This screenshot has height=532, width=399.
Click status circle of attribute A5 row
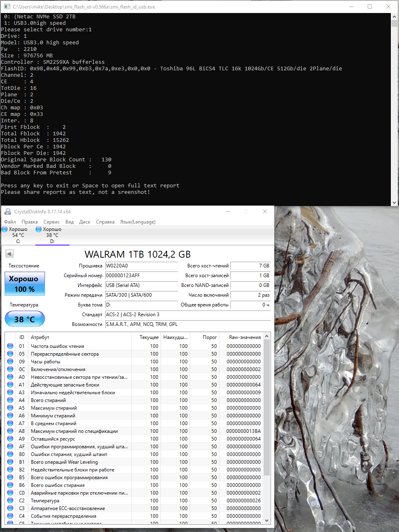(x=10, y=408)
